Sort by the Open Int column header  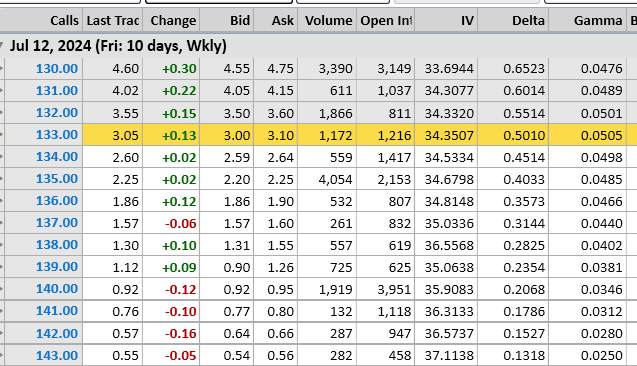pyautogui.click(x=386, y=20)
